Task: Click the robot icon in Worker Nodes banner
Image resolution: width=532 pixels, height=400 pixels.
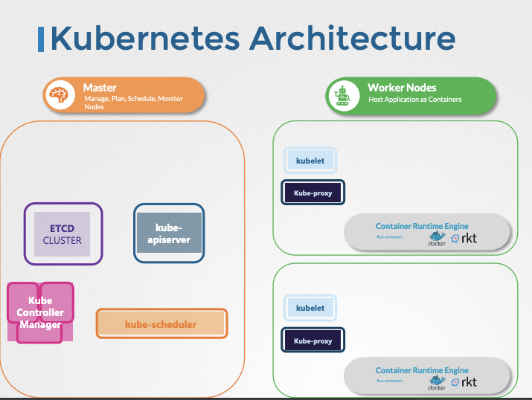Action: [x=342, y=96]
